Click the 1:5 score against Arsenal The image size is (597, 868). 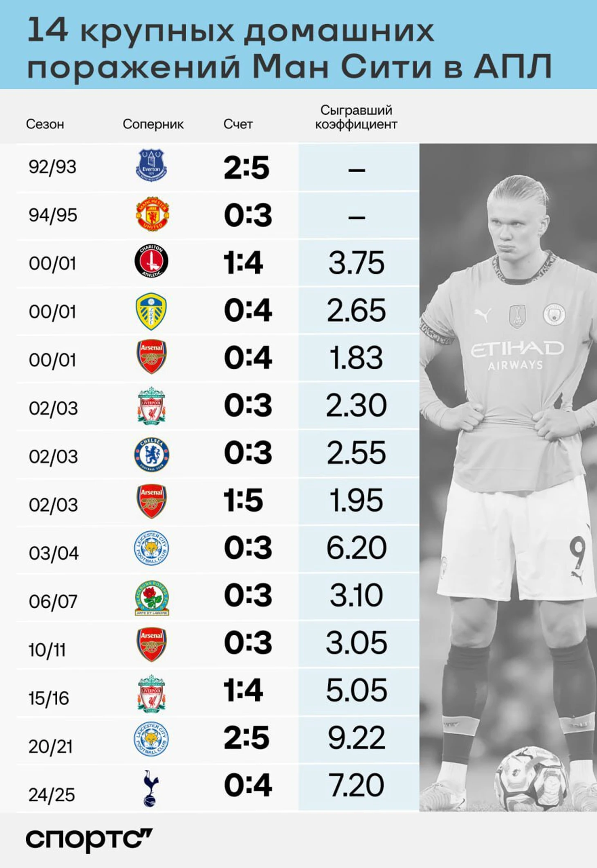tap(243, 500)
